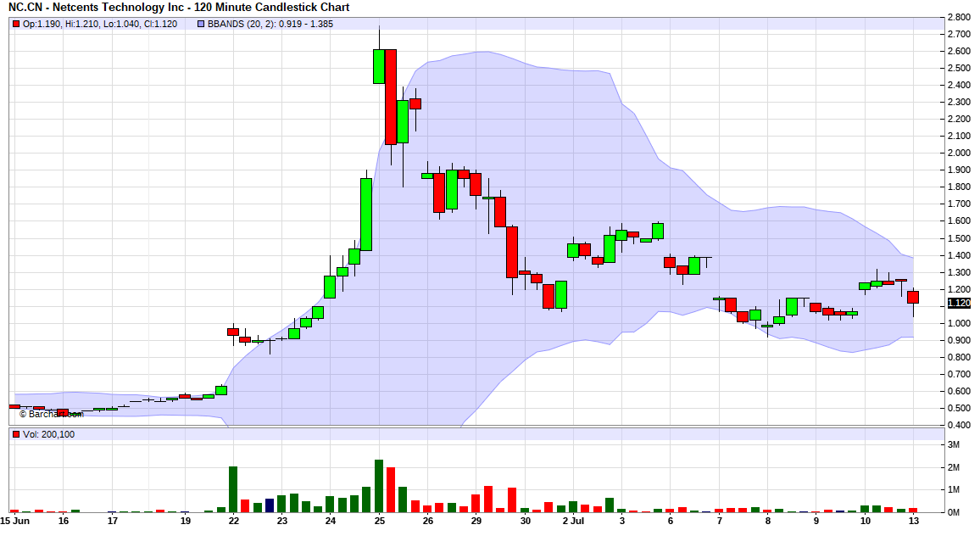Image resolution: width=980 pixels, height=547 pixels.
Task: Click the '30' date axis label
Action: tap(525, 521)
